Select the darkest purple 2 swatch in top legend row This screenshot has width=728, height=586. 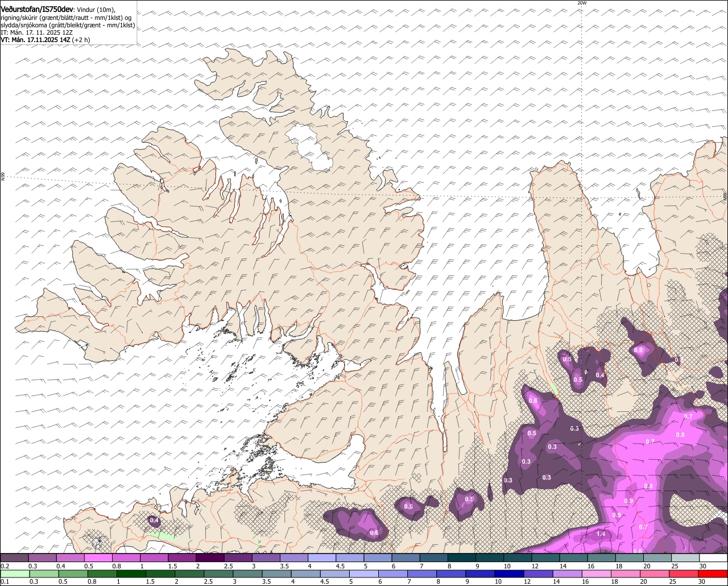tap(210, 558)
